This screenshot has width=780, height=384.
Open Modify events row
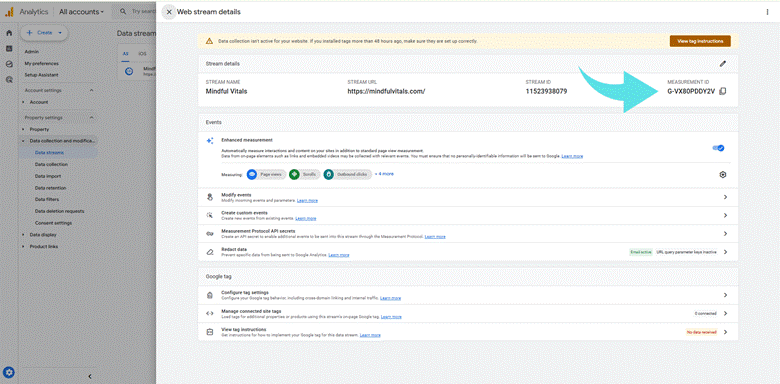click(468, 197)
